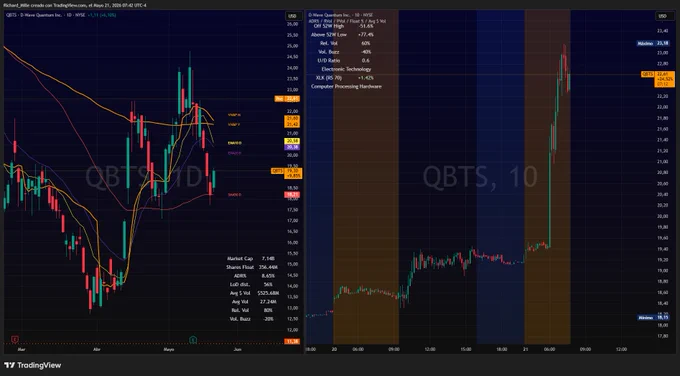Click the Máximo 23,18 price label
Viewport: 680px width, 376px height.
coord(653,43)
